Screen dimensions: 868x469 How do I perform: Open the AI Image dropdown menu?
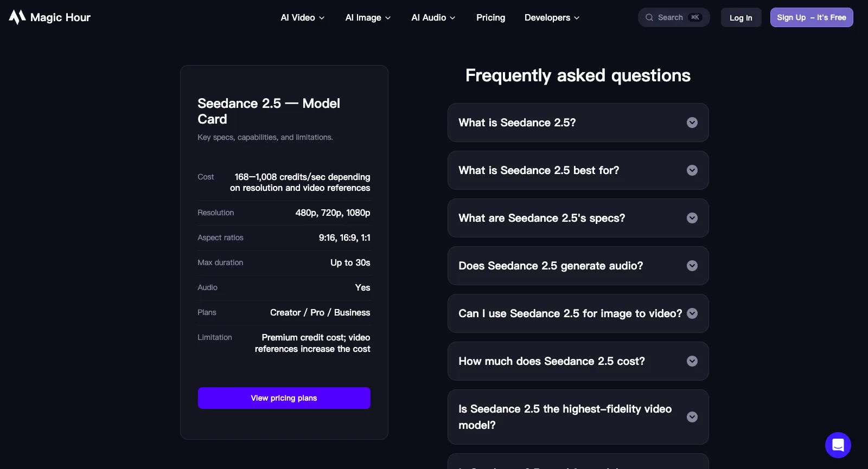[x=368, y=17]
